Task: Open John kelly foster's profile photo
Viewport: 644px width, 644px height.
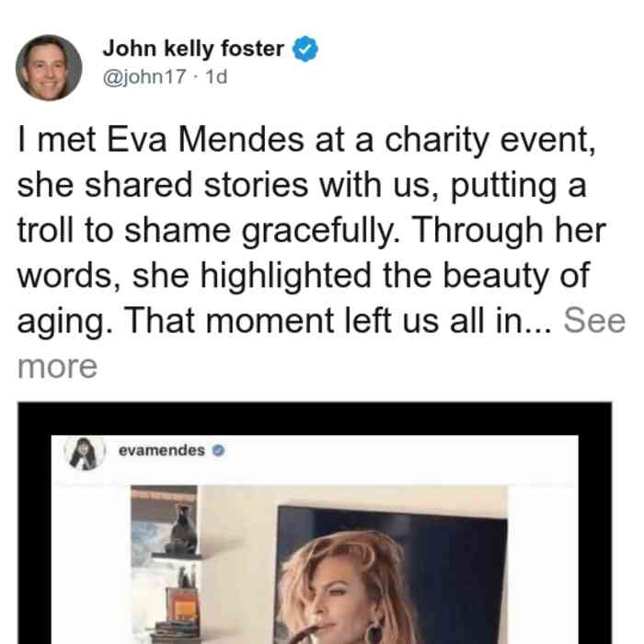Action: 49,68
